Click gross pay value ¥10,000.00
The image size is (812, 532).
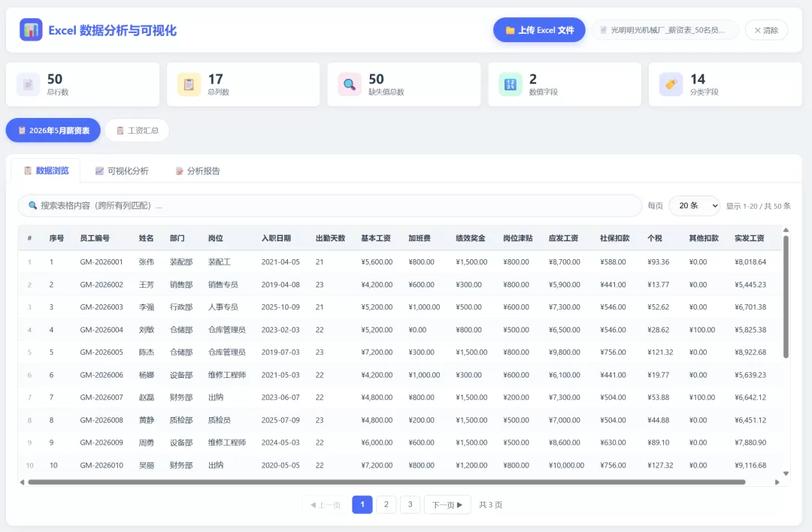point(567,465)
